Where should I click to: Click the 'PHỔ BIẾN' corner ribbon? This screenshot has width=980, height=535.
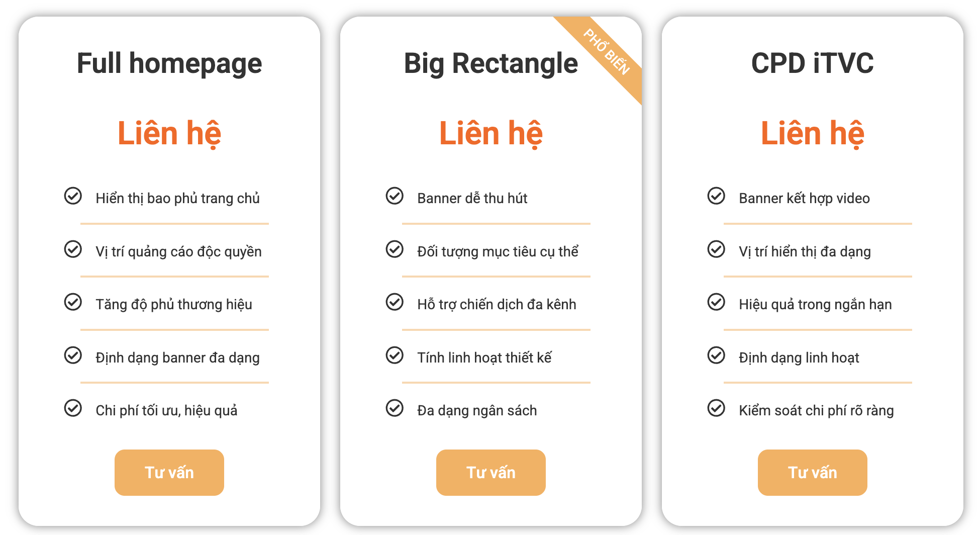pos(606,52)
